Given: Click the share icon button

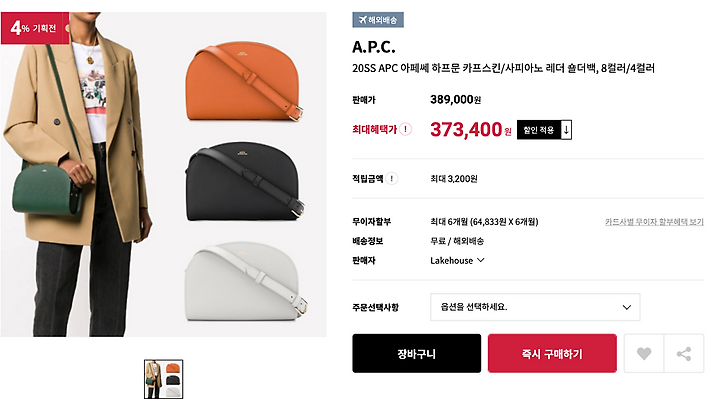Looking at the screenshot, I should point(684,353).
